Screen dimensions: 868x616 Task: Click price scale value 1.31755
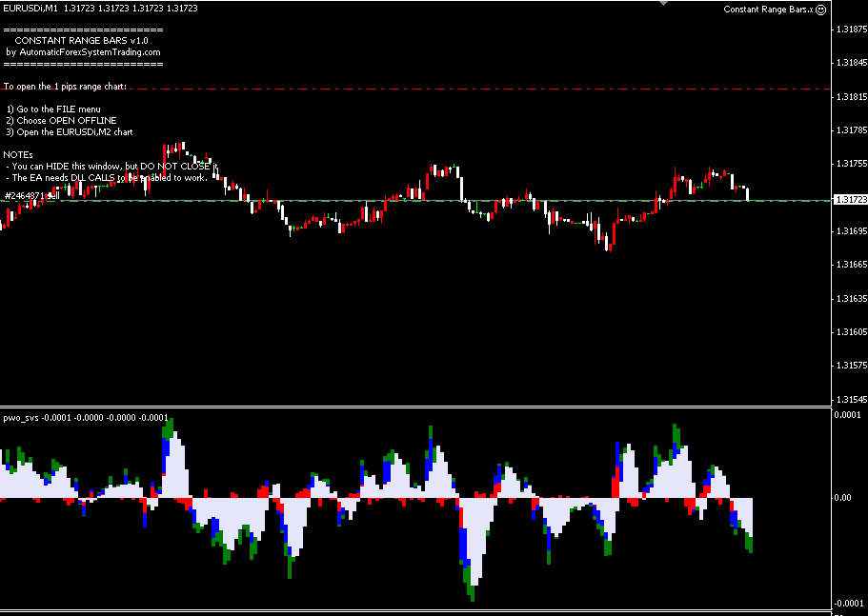[x=852, y=164]
